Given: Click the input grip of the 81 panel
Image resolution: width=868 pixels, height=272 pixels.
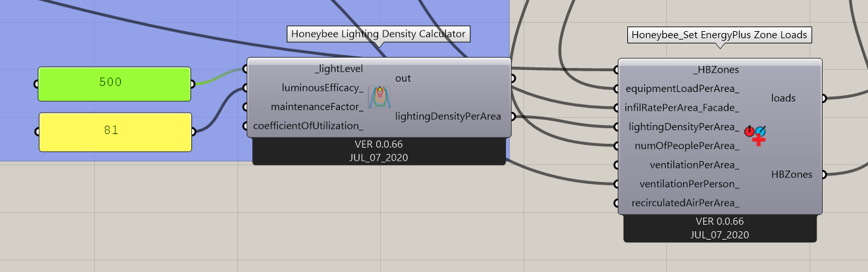Looking at the screenshot, I should click(38, 131).
